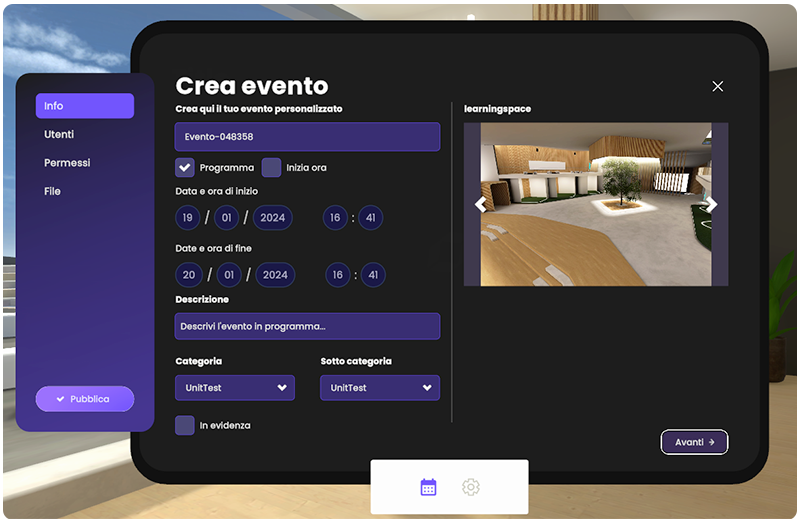Switch to the Info tab
800x519 pixels.
[x=85, y=106]
